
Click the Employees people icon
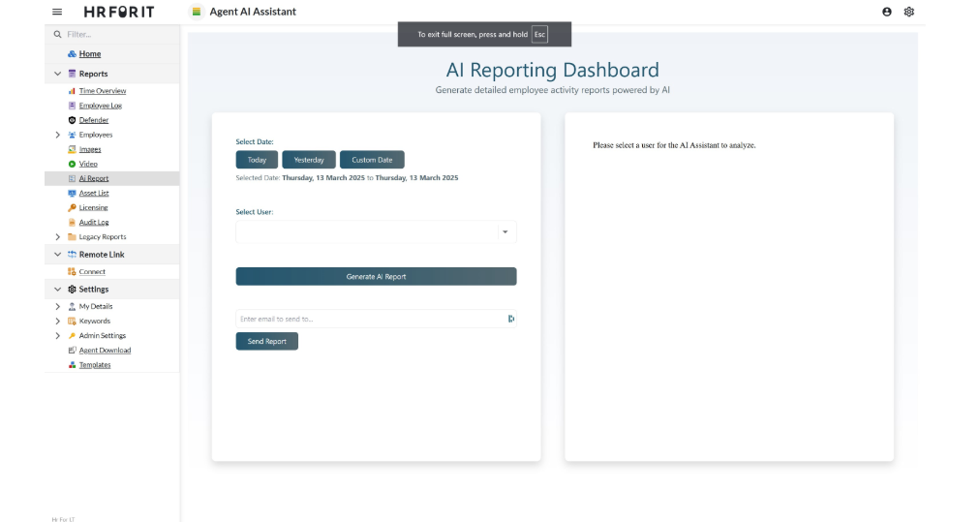click(72, 135)
